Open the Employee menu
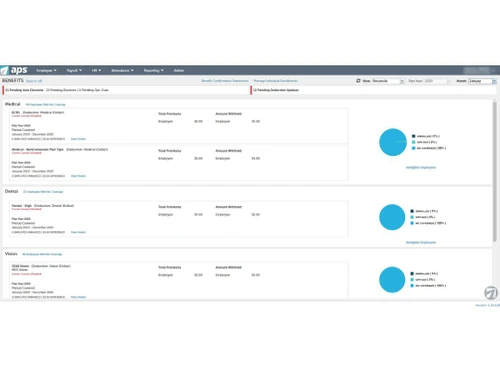The image size is (500, 375). (x=46, y=70)
